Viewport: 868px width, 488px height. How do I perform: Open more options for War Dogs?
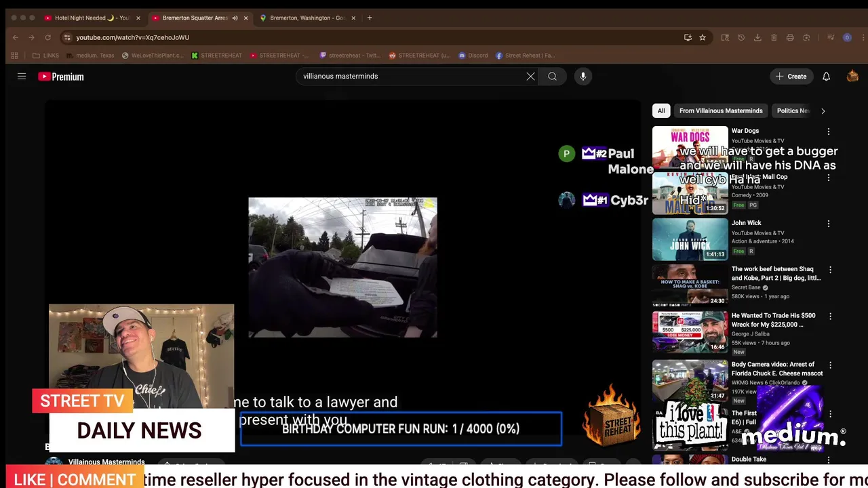[x=828, y=131]
